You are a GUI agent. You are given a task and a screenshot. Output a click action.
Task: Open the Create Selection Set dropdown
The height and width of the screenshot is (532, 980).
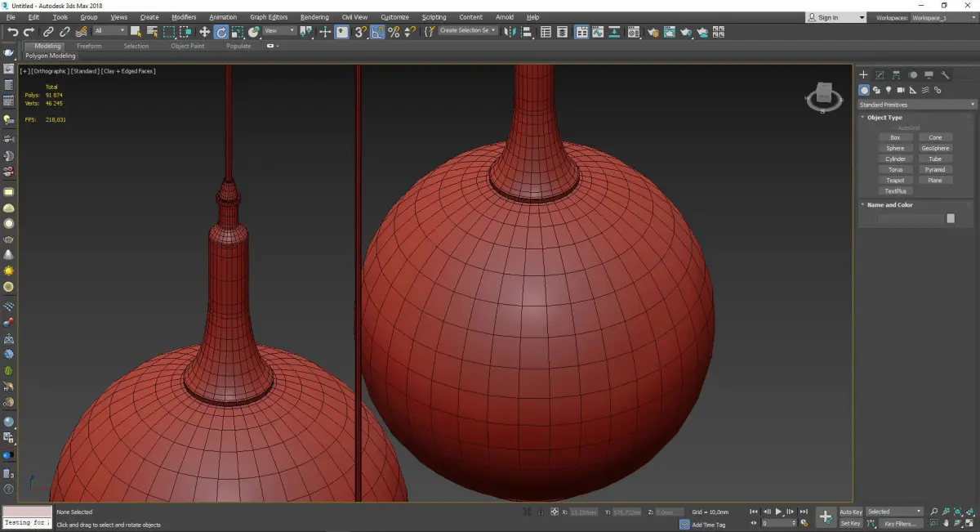(468, 30)
